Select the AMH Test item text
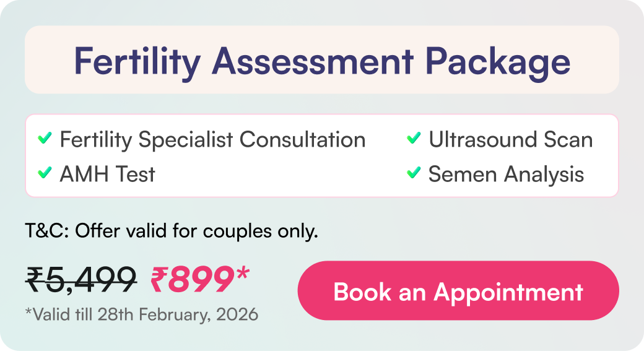 pos(107,174)
